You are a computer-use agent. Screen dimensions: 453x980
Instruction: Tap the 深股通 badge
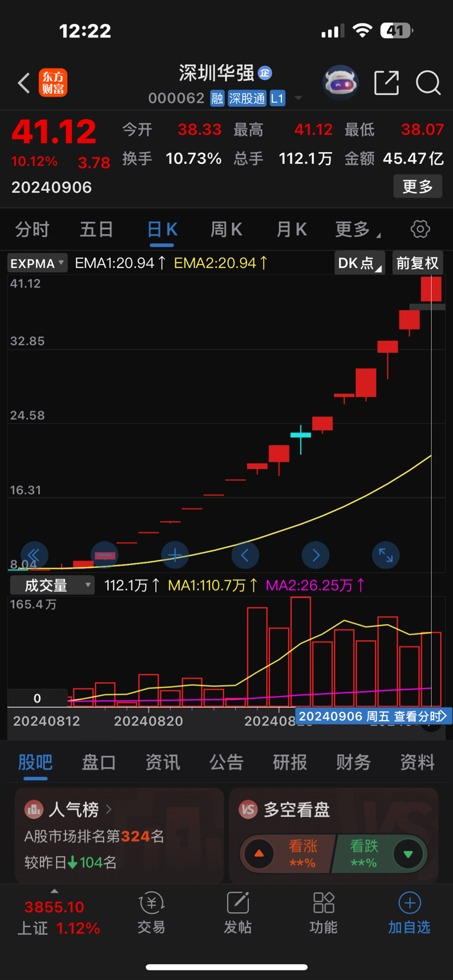[x=247, y=98]
